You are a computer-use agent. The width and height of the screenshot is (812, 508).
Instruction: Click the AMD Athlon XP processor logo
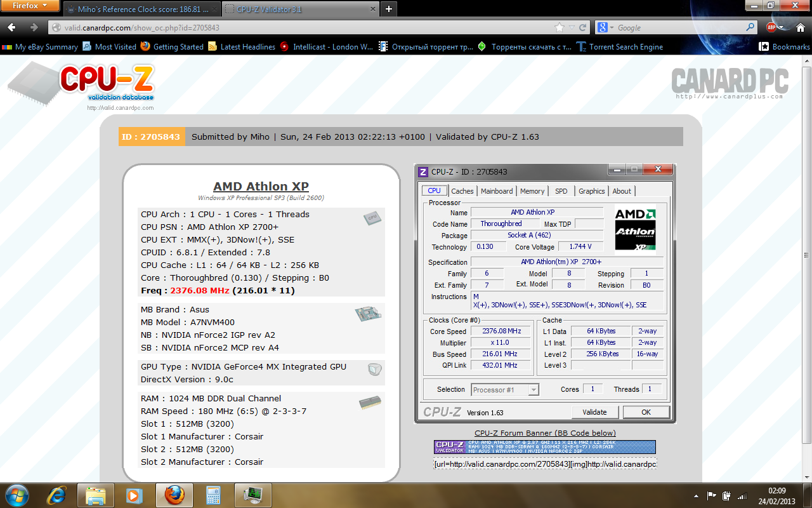635,229
